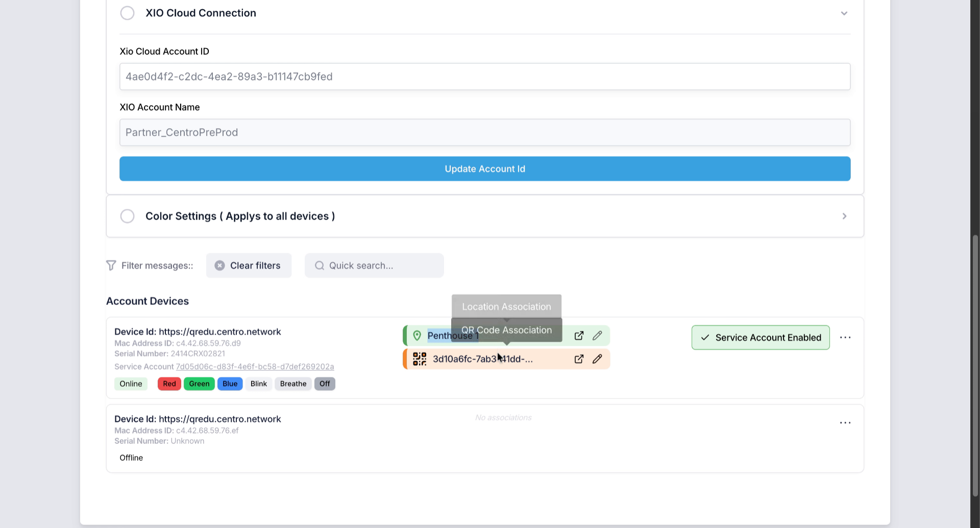Select Color Settings radio circle

coord(127,216)
